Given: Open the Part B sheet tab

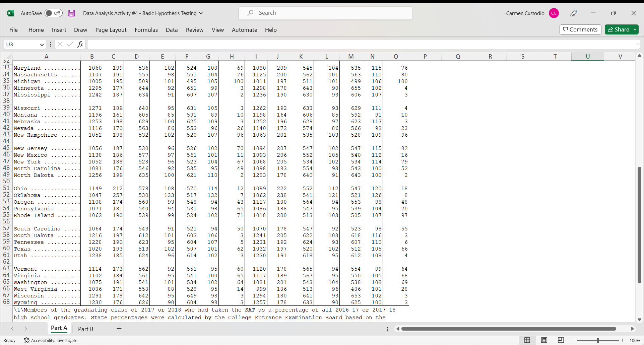Looking at the screenshot, I should coord(86,329).
